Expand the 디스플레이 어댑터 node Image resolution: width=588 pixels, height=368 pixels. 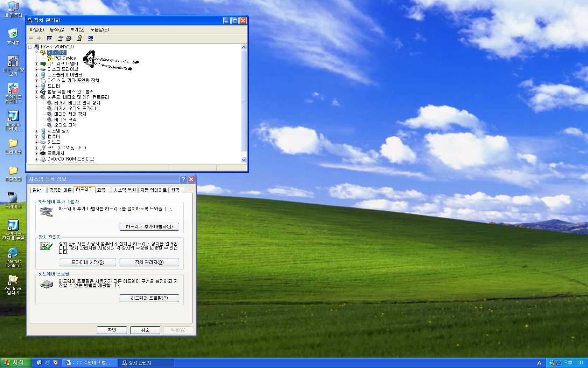click(x=36, y=75)
